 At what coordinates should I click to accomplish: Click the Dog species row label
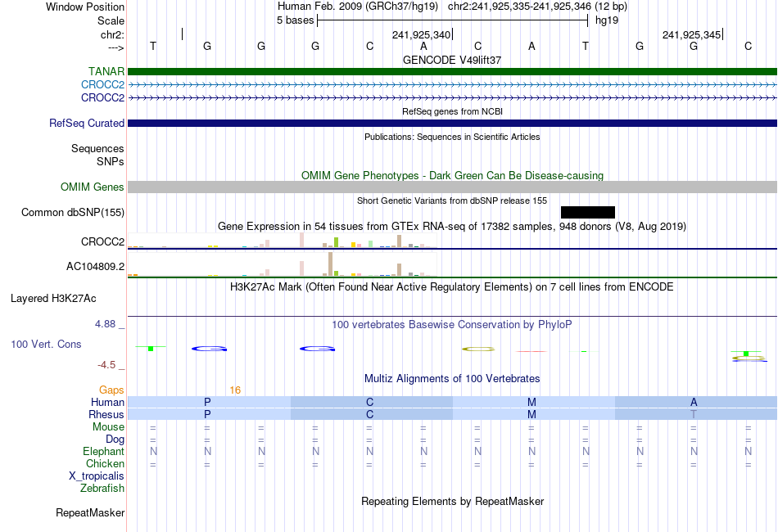pyautogui.click(x=115, y=440)
